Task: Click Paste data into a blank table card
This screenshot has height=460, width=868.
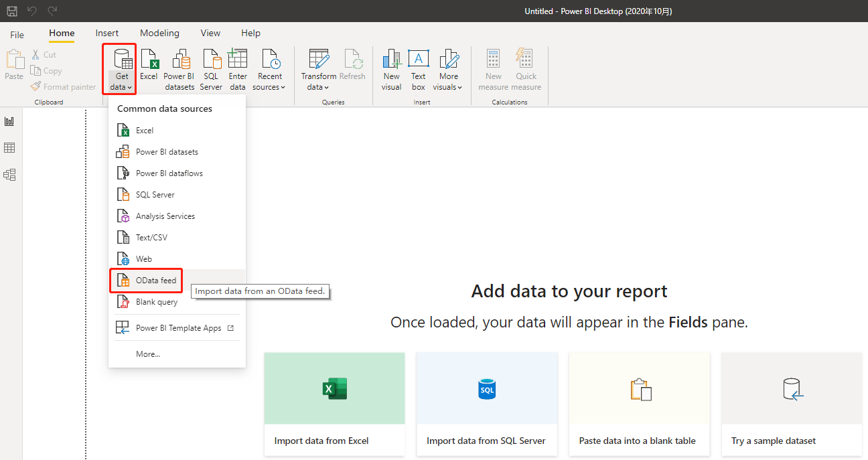Action: (639, 404)
